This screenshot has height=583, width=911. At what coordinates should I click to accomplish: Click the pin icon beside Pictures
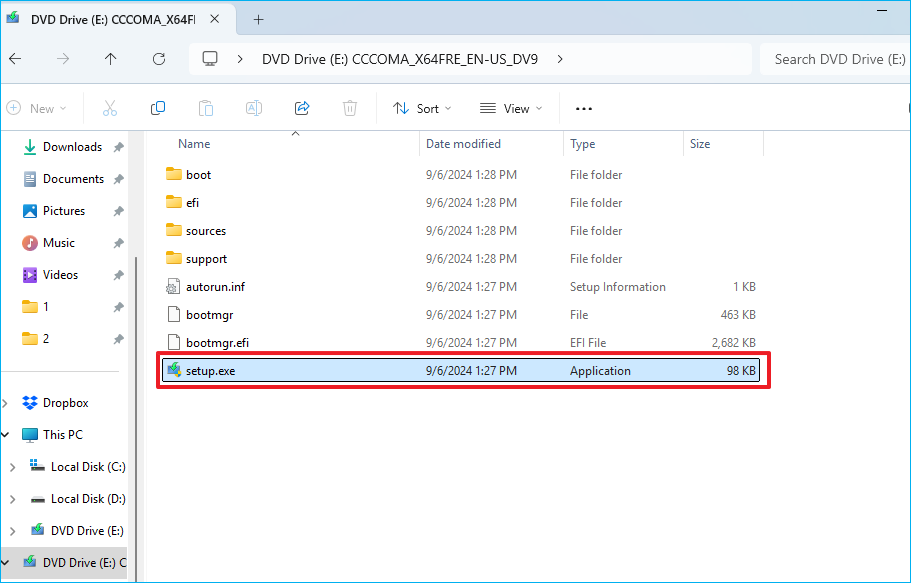click(119, 211)
